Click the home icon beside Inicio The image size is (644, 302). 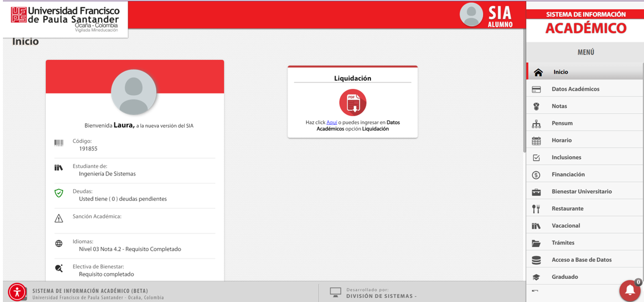point(538,73)
